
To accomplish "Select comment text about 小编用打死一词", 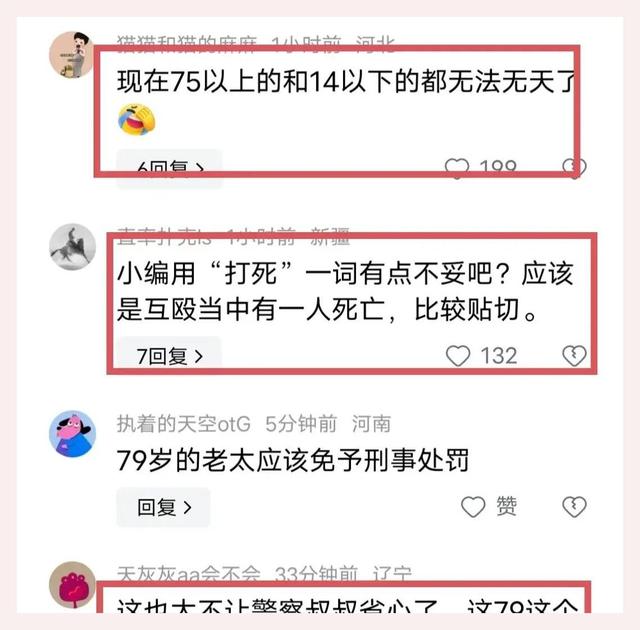I will pos(345,291).
